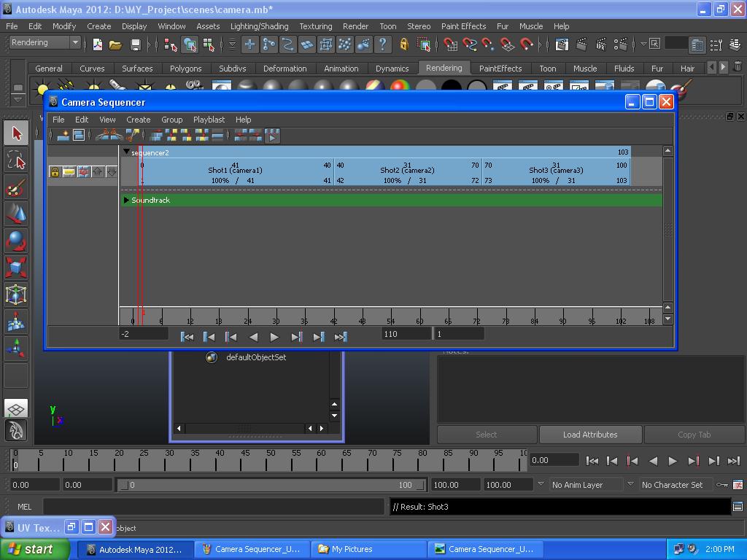
Task: Open the Lighting/Shading menu
Action: (259, 26)
